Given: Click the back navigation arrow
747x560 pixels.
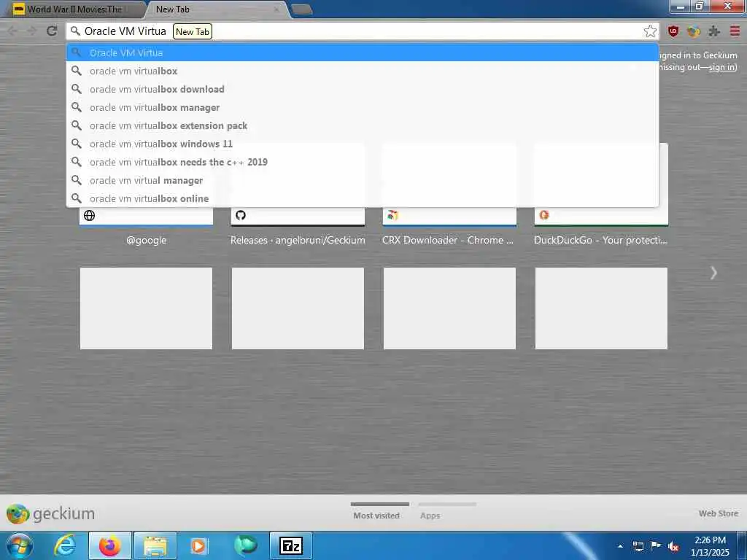Looking at the screenshot, I should 13,31.
